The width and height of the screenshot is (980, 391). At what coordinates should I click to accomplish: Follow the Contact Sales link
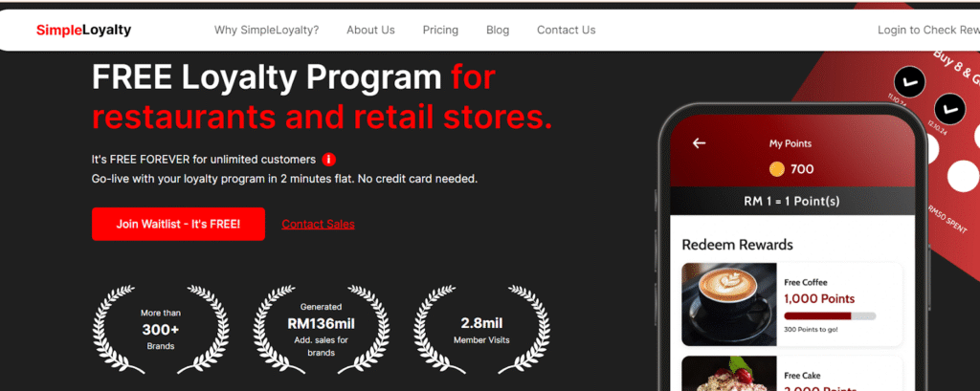pos(318,224)
